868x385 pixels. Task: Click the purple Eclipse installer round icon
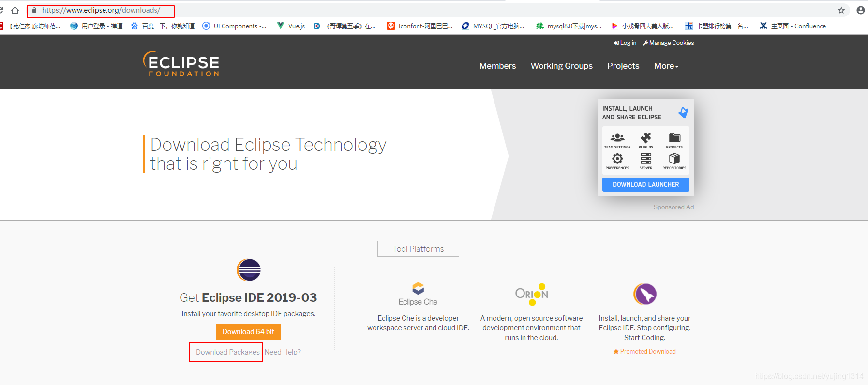645,294
